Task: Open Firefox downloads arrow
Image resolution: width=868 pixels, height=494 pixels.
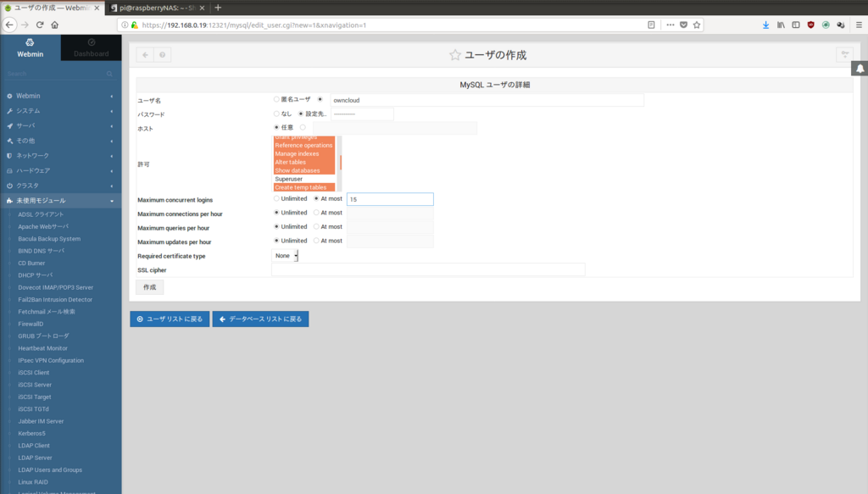Action: coord(765,25)
